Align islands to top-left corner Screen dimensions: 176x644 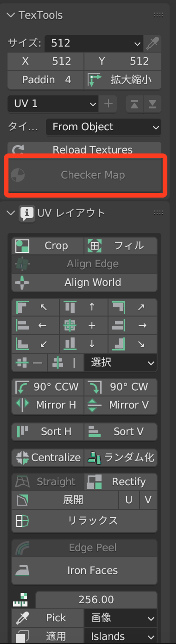pos(36,307)
